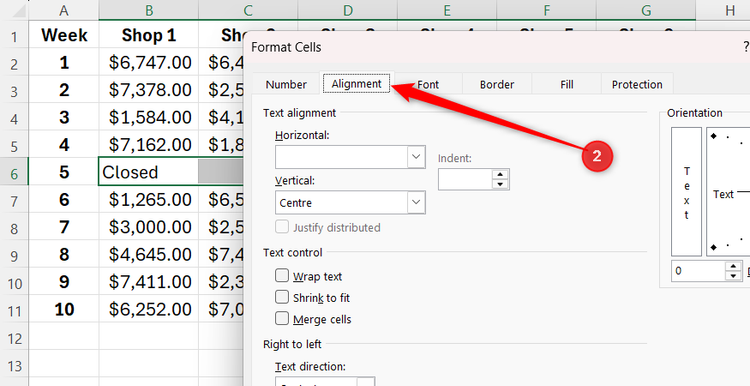Click the orientation dial Text pointer
Screen dimensions: 750x386
pos(723,194)
